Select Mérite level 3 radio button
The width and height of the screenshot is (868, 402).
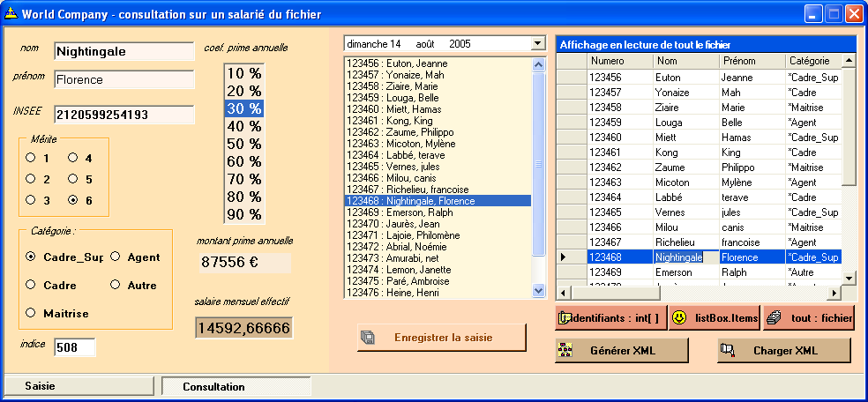31,200
